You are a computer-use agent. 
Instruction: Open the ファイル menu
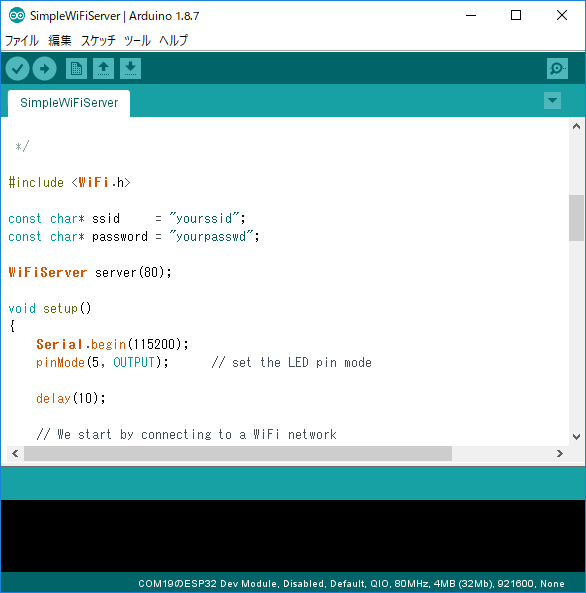22,40
